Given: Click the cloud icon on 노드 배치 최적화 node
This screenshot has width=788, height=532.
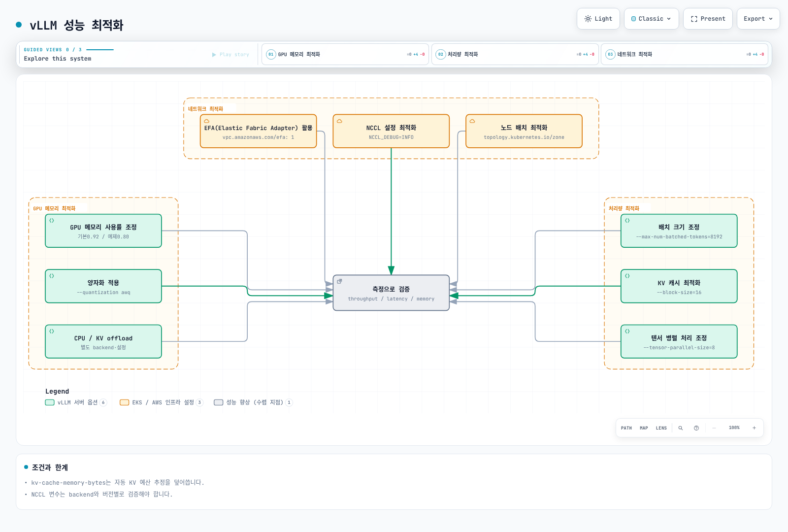Looking at the screenshot, I should tap(472, 121).
